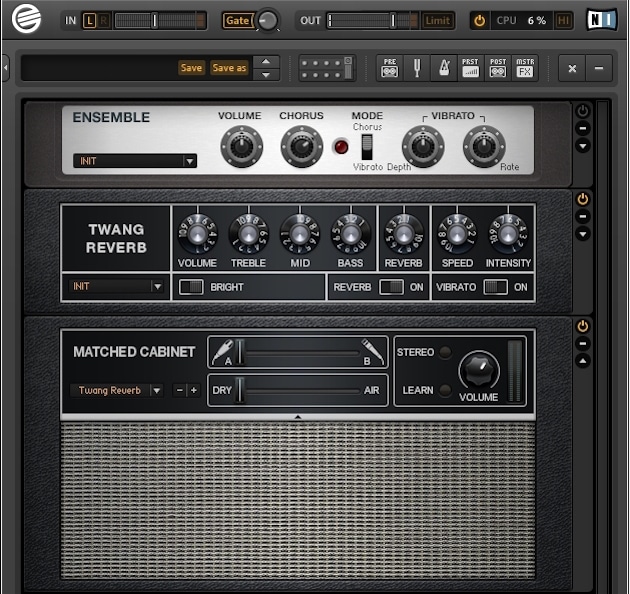Open the tuner fork icon
The image size is (630, 594).
pyautogui.click(x=417, y=68)
